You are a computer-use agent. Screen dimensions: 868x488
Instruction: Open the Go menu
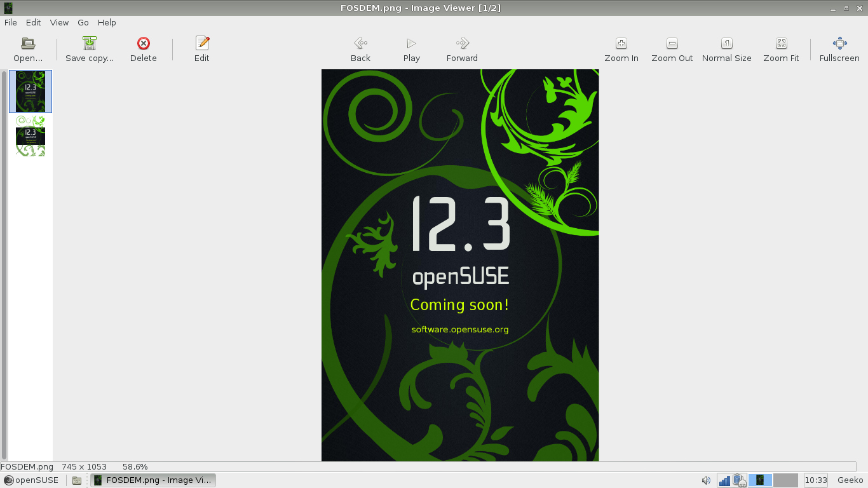click(83, 22)
